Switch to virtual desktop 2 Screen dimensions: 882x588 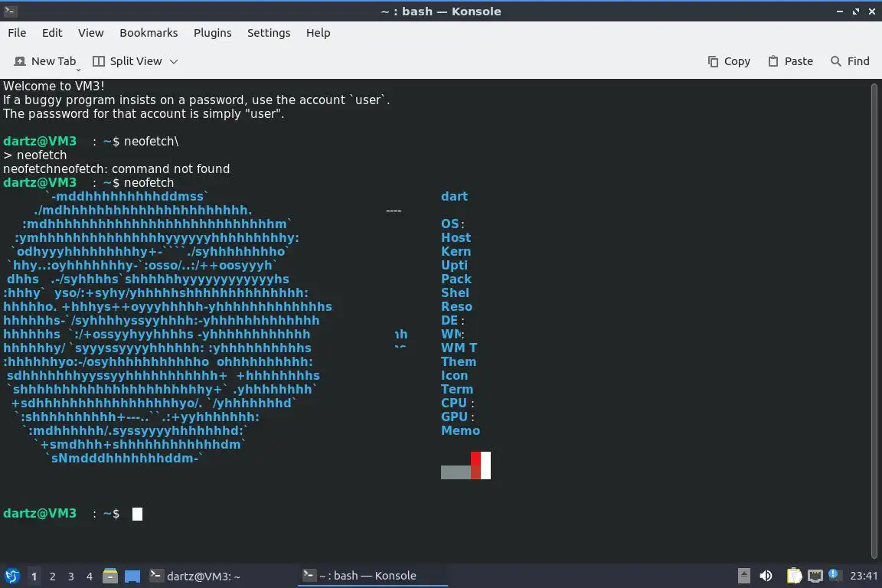coord(52,577)
